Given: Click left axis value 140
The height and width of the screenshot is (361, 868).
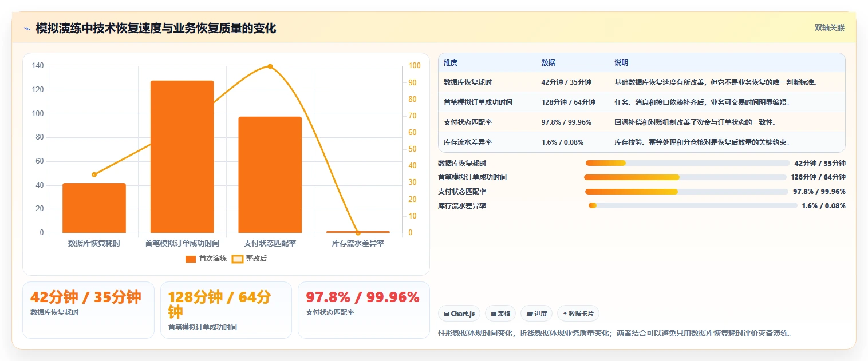Looking at the screenshot, I should (38, 66).
